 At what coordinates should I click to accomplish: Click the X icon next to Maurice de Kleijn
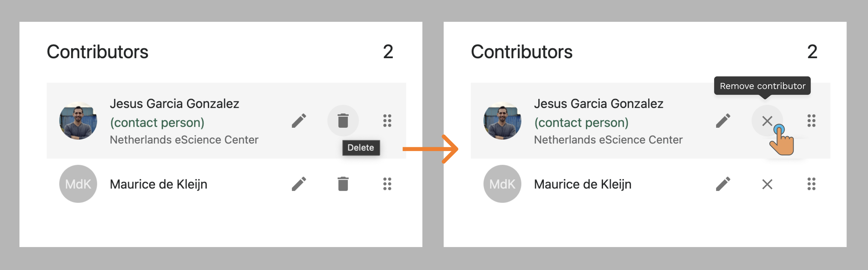click(x=768, y=184)
